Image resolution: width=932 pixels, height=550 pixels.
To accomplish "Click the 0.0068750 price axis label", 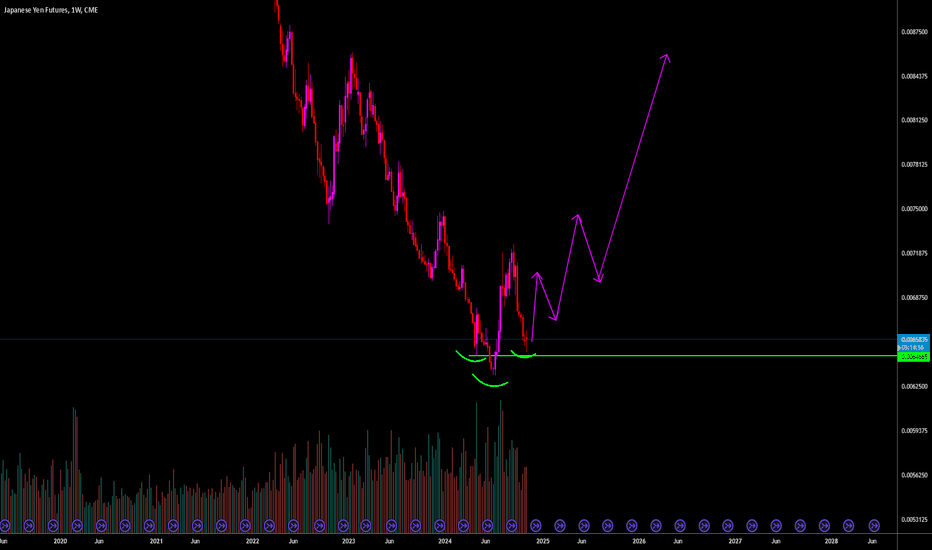I will coord(914,298).
